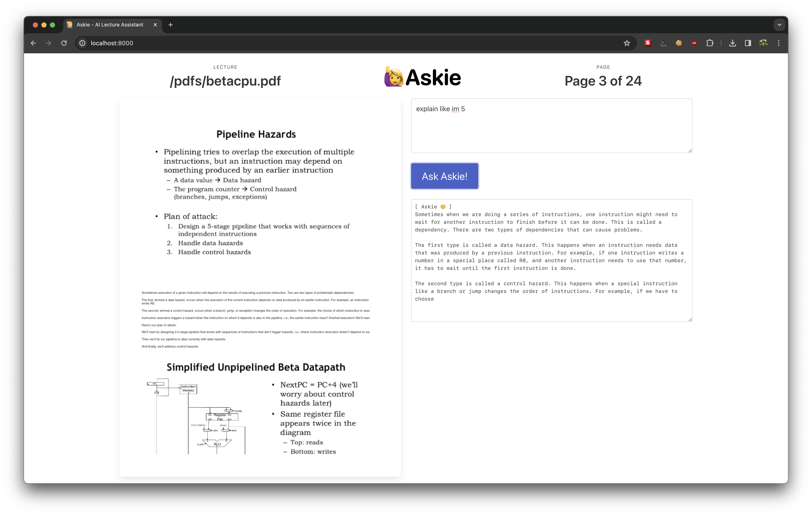
Task: Click the site information icon
Action: (x=82, y=43)
